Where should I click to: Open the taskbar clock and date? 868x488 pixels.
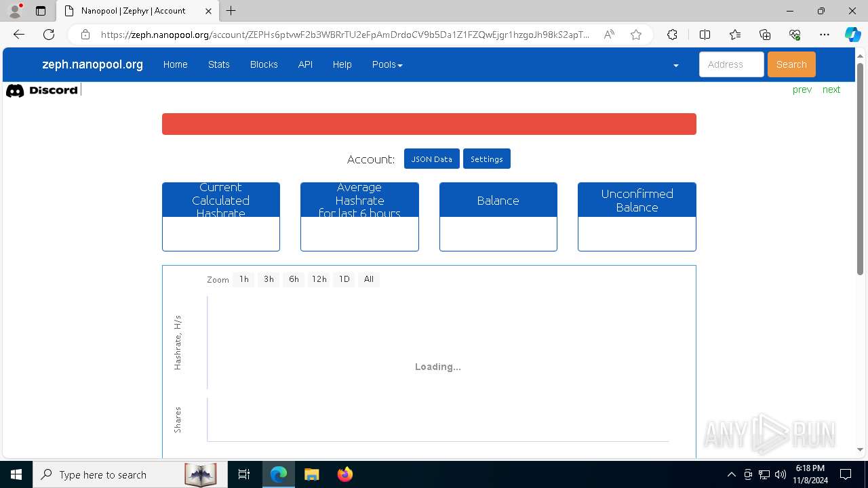pyautogui.click(x=810, y=474)
